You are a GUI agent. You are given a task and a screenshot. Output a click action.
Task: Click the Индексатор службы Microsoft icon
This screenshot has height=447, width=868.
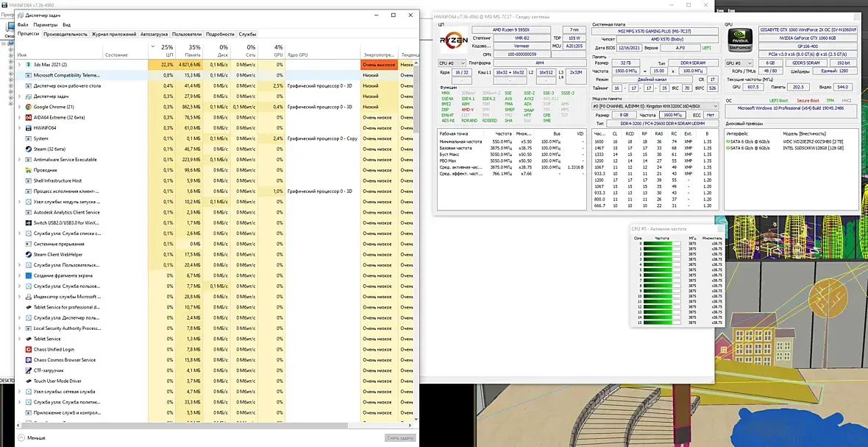29,297
